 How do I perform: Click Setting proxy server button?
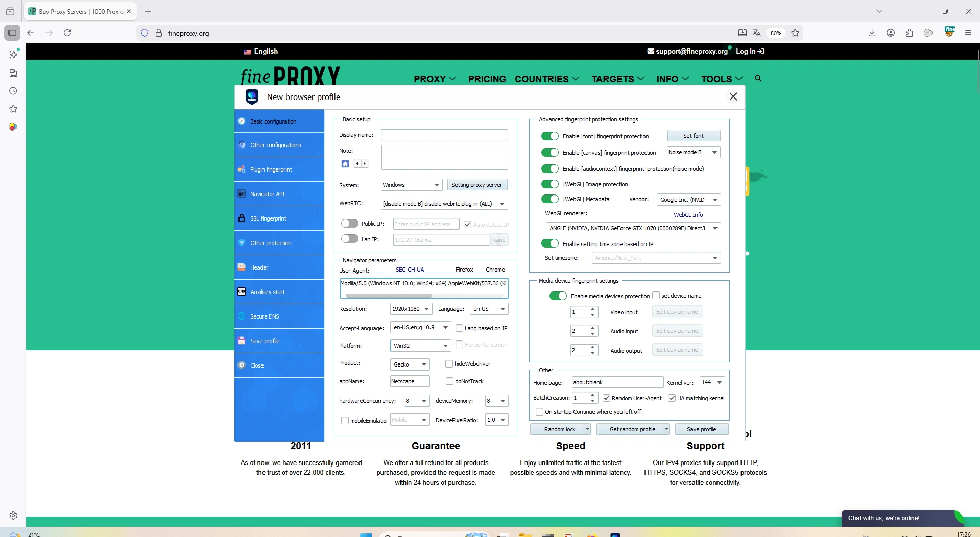(477, 185)
